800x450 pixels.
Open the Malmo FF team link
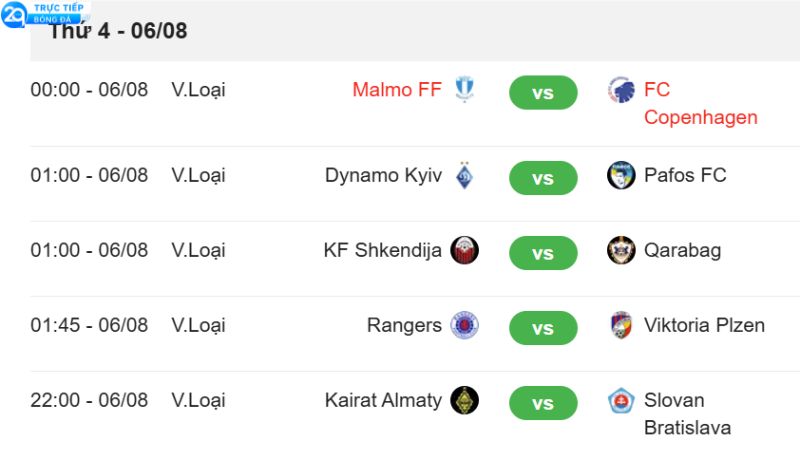coord(397,90)
